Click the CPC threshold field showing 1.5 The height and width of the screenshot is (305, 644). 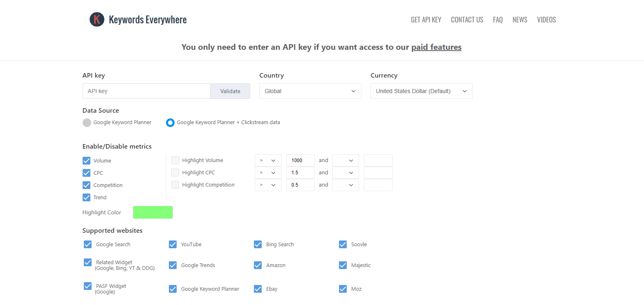(x=301, y=173)
